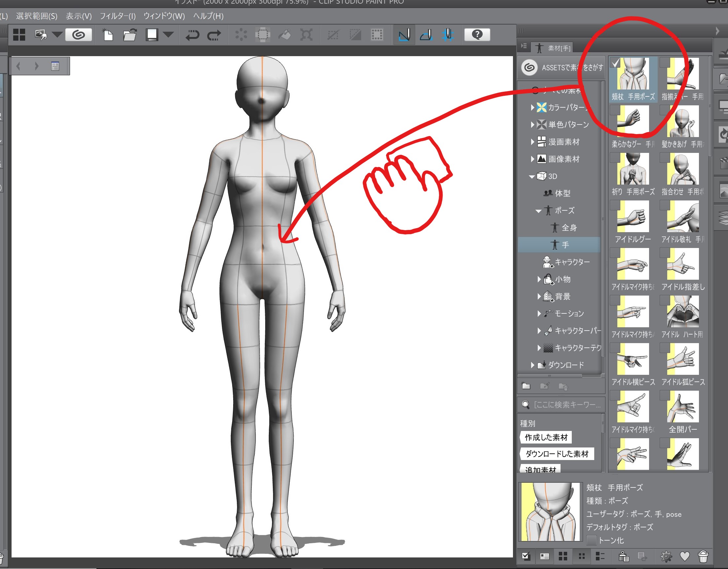Expand the ダウンロード folder
This screenshot has width=728, height=569.
(532, 365)
